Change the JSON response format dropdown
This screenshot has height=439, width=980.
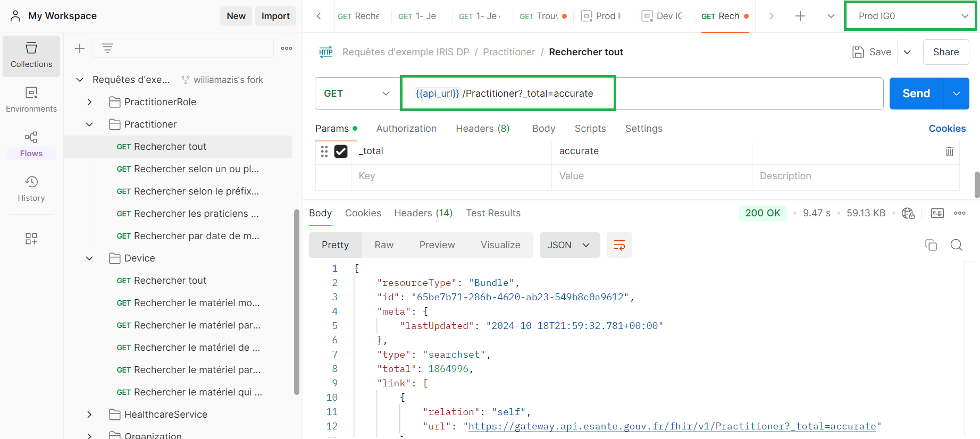(569, 245)
